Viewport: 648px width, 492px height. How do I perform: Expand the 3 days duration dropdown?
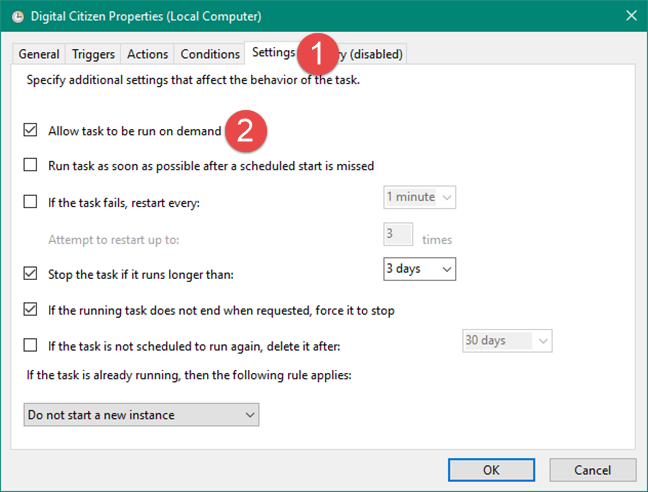tap(419, 269)
